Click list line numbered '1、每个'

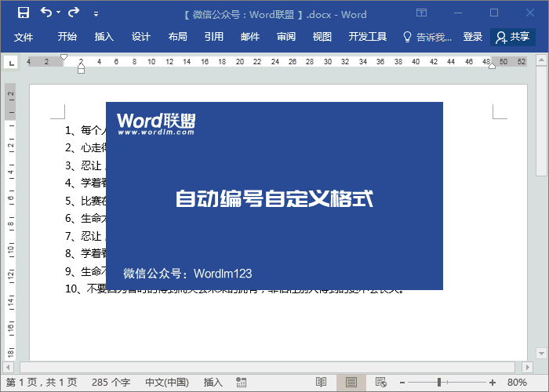click(85, 131)
